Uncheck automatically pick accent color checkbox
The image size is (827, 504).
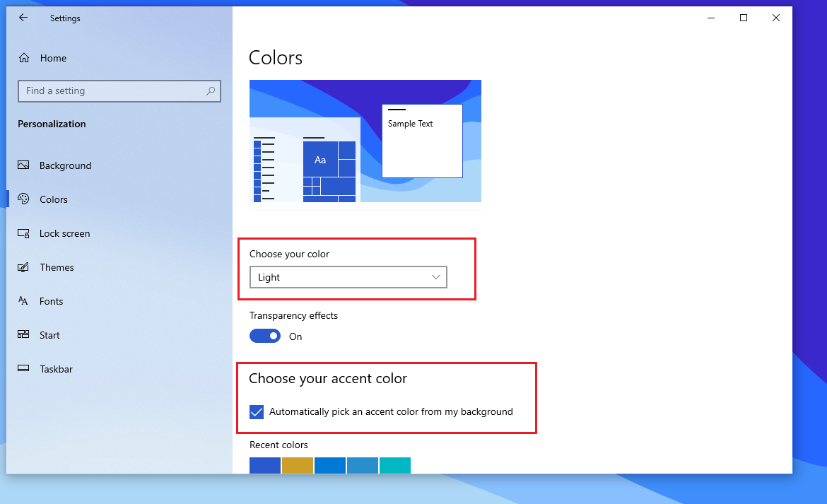coord(257,411)
